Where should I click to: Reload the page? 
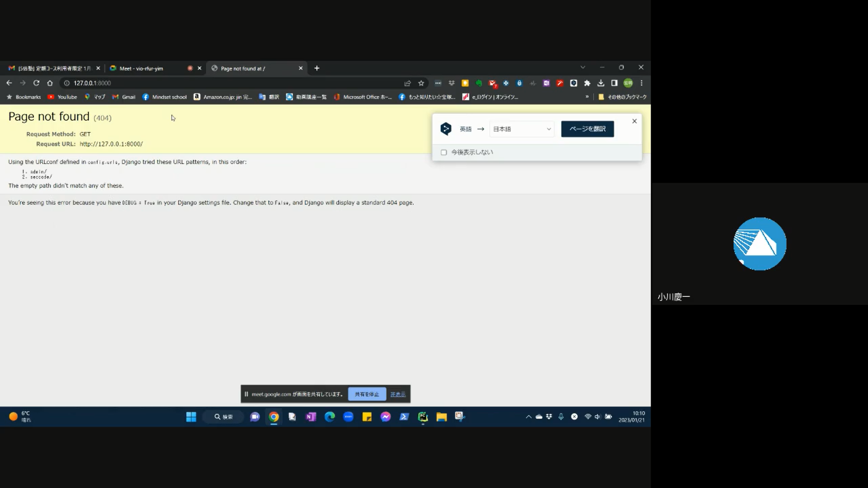coord(36,83)
